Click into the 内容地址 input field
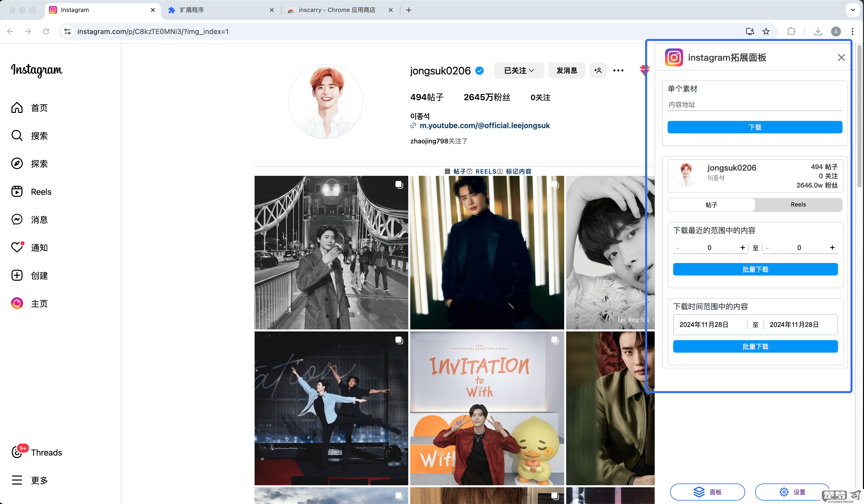 tap(755, 104)
